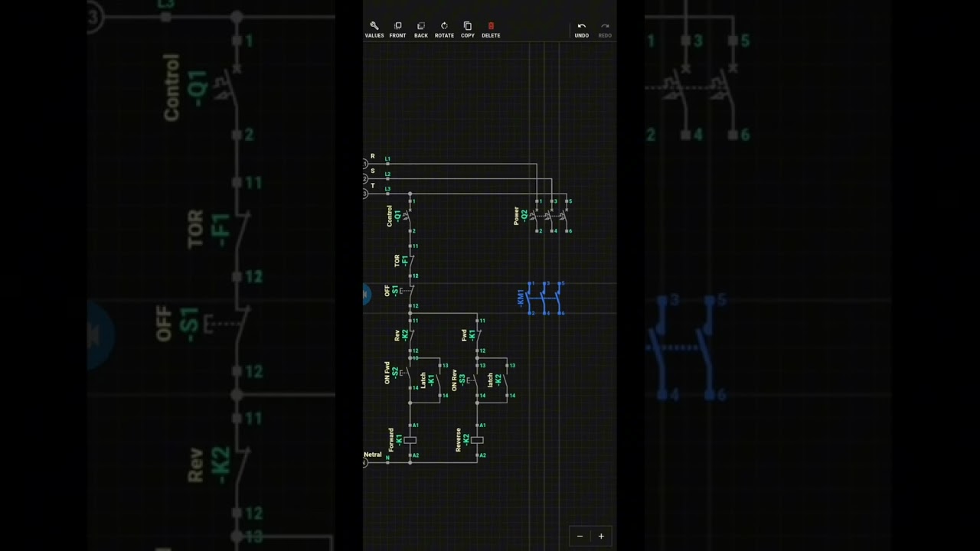Delete the selected component

point(491,30)
